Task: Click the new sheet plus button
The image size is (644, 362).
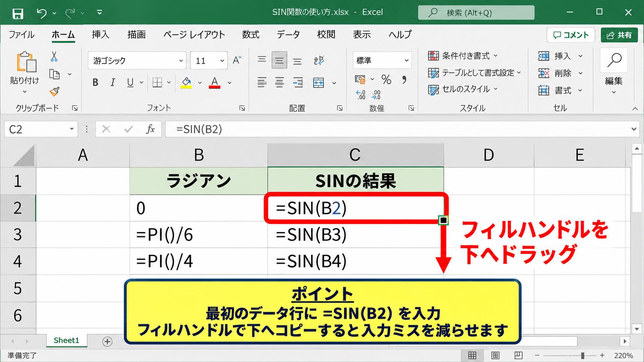Action: pyautogui.click(x=107, y=342)
